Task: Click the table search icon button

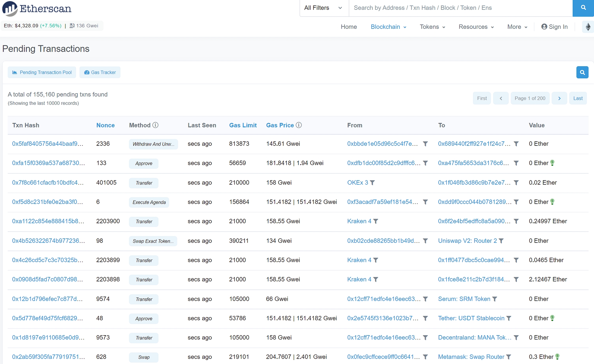Action: click(582, 72)
